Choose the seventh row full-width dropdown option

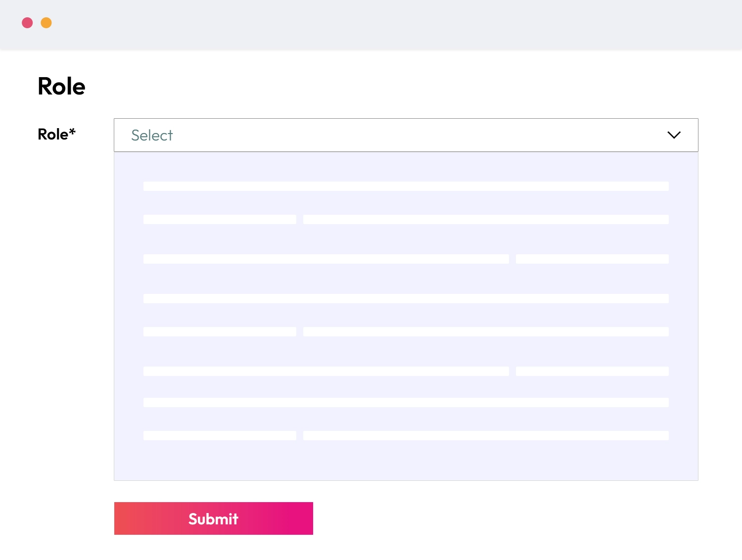coord(406,402)
